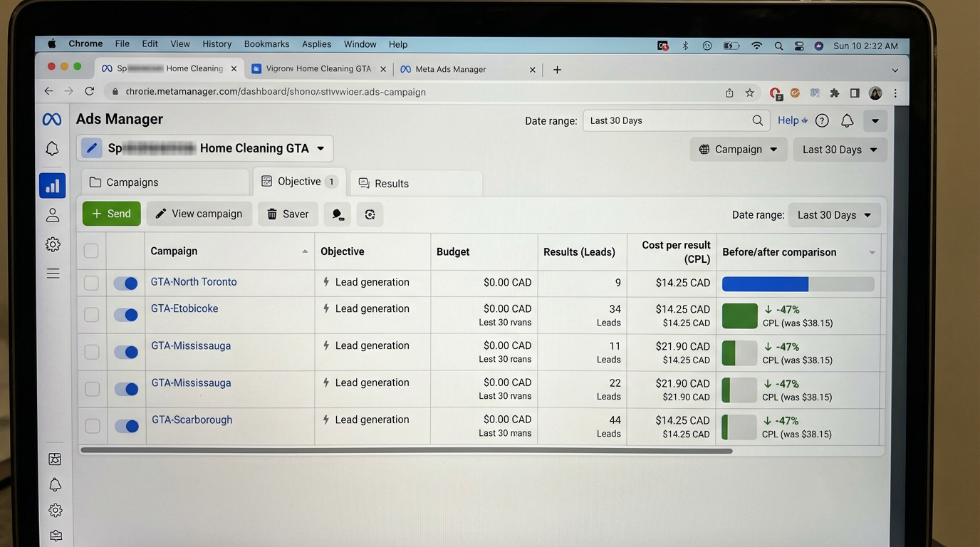Open the hamburger menu in sidebar
Image resolution: width=980 pixels, height=547 pixels.
[53, 273]
